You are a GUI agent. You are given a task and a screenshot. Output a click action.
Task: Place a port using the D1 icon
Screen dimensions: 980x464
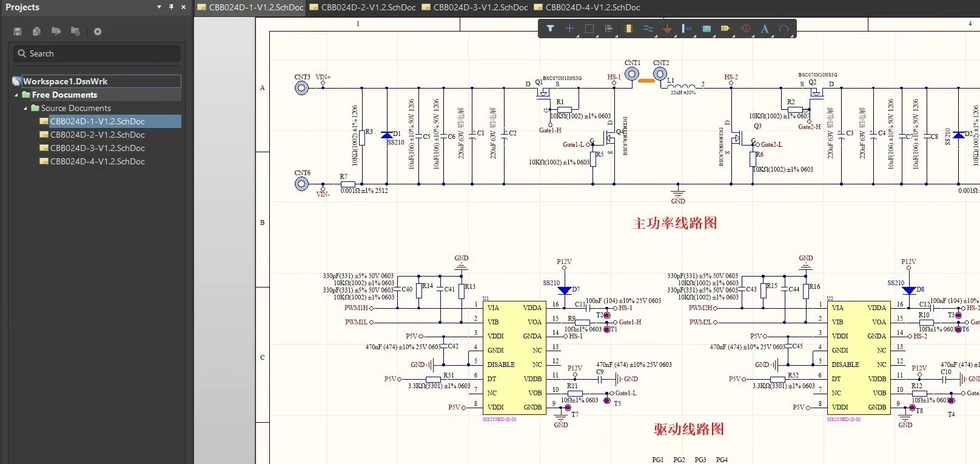(x=725, y=29)
